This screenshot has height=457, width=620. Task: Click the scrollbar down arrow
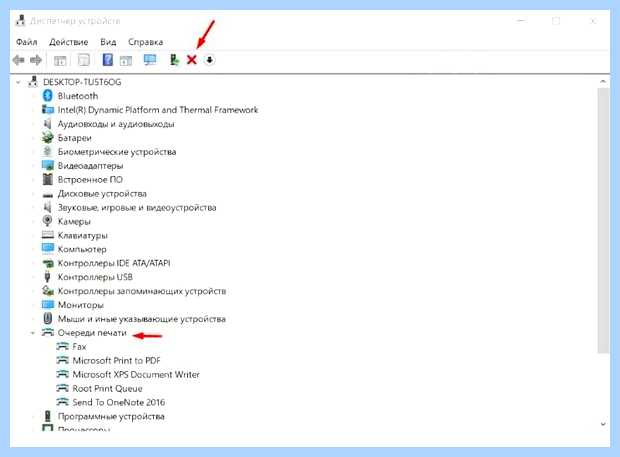coord(603,424)
